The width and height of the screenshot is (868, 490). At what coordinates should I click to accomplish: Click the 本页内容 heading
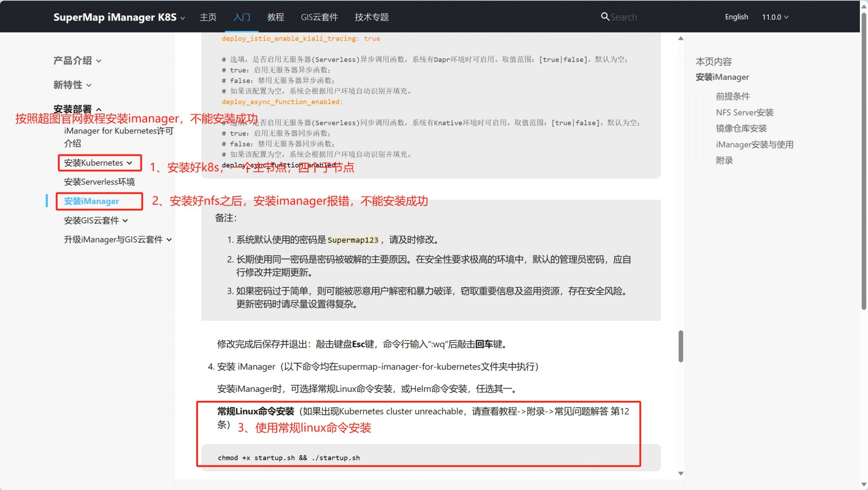714,62
